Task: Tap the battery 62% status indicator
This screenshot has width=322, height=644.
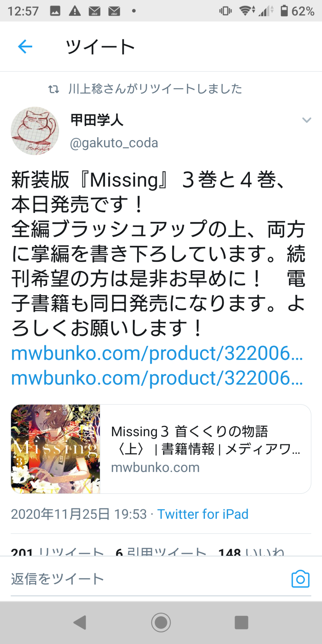Action: 297,11
